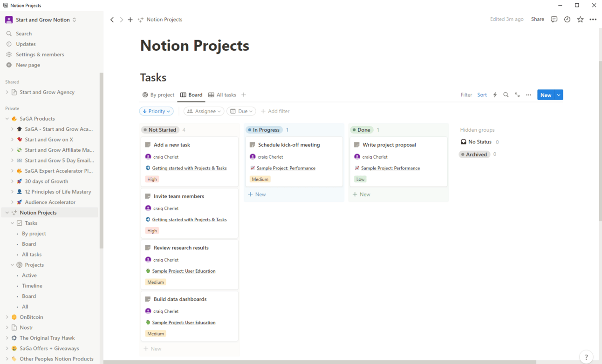
Task: Open database as full page icon
Action: pyautogui.click(x=517, y=95)
